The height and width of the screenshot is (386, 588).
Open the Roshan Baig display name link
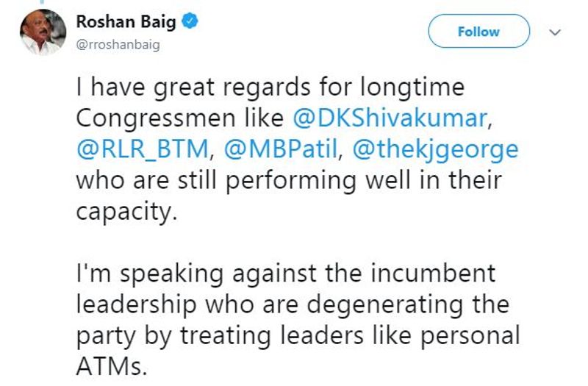(x=126, y=22)
